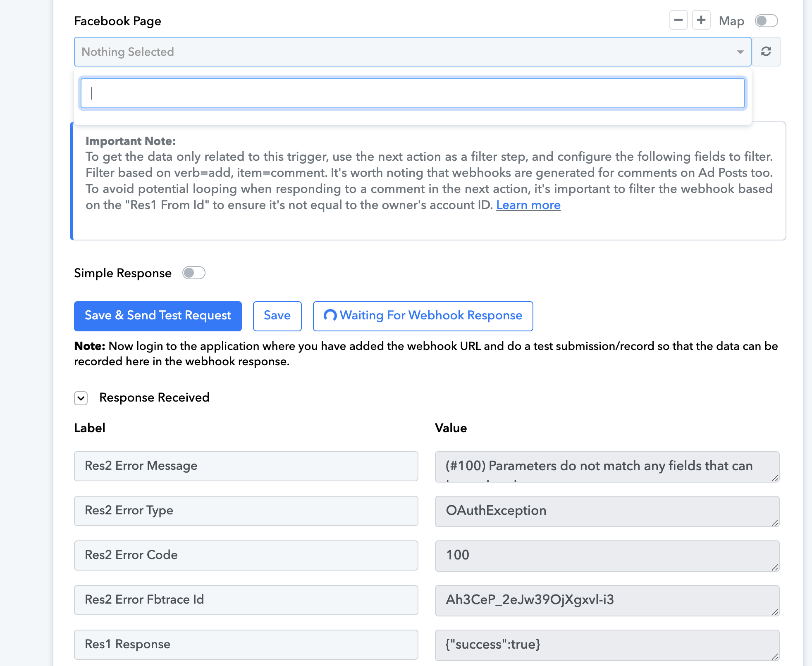The image size is (812, 666).
Task: Refresh the Facebook Page list
Action: tap(766, 52)
